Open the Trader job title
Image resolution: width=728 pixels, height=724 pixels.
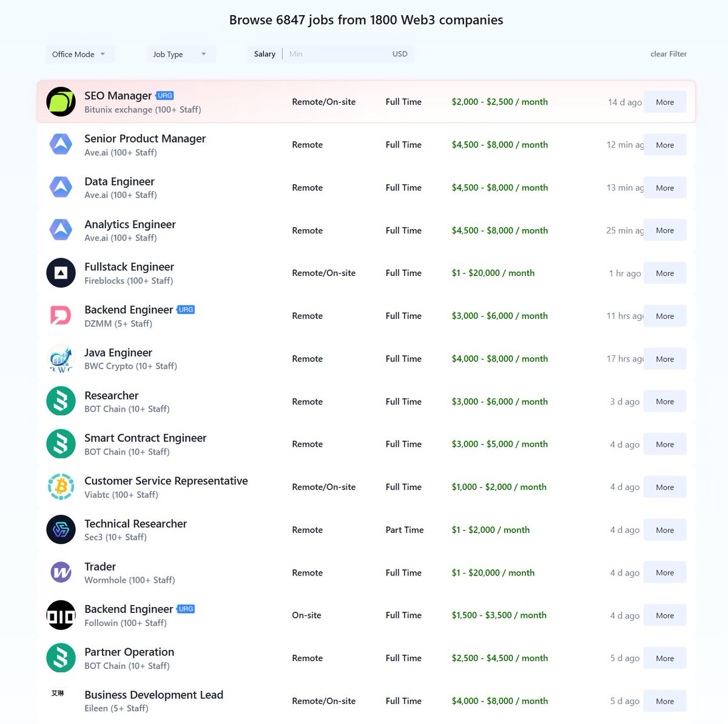(100, 566)
